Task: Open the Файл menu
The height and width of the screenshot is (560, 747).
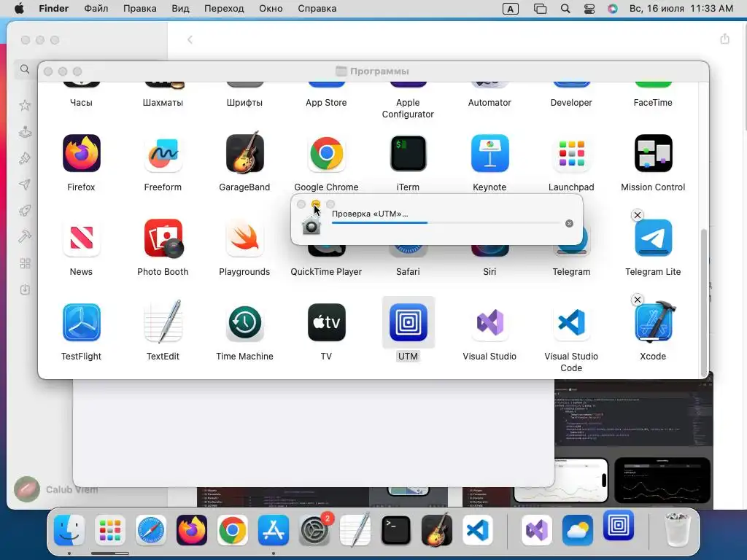Action: pyautogui.click(x=96, y=9)
